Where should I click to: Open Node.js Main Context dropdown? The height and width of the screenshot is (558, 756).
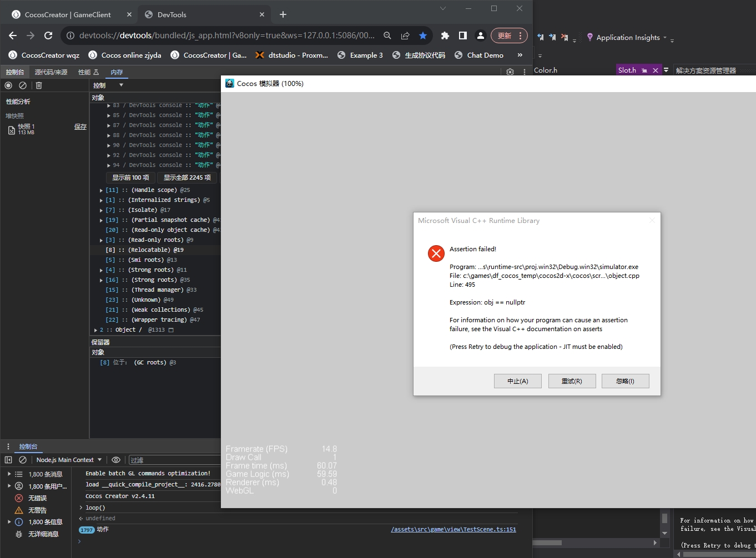[69, 460]
